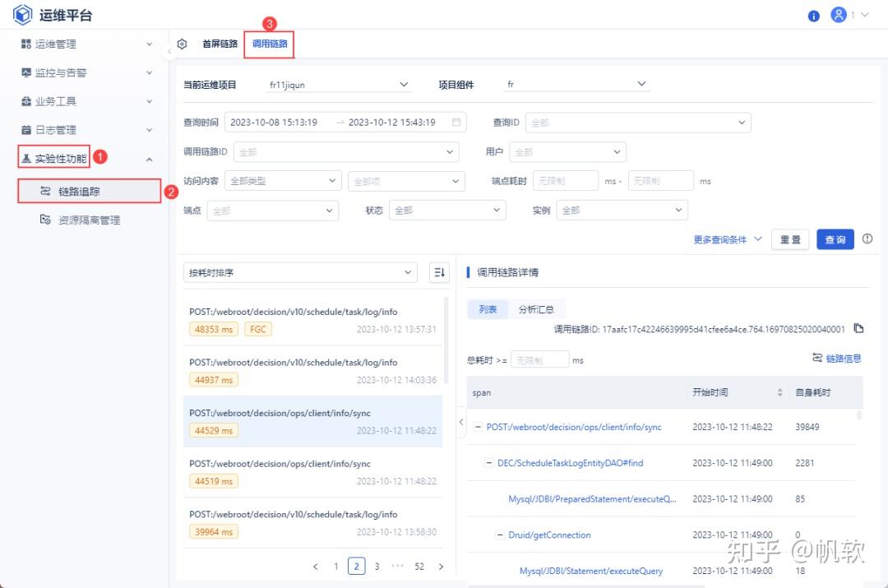The image size is (888, 588).
Task: Copy the 调用链路ID with copy icon
Action: [858, 328]
